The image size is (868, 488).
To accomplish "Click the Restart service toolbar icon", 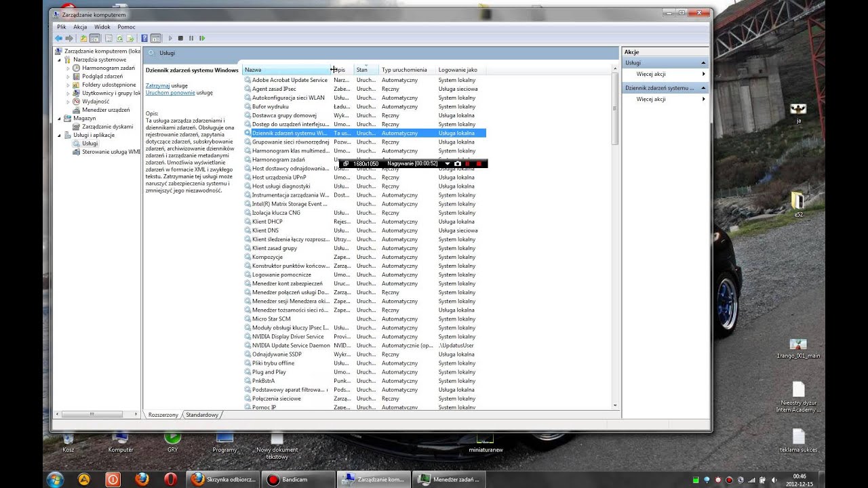I will [202, 39].
